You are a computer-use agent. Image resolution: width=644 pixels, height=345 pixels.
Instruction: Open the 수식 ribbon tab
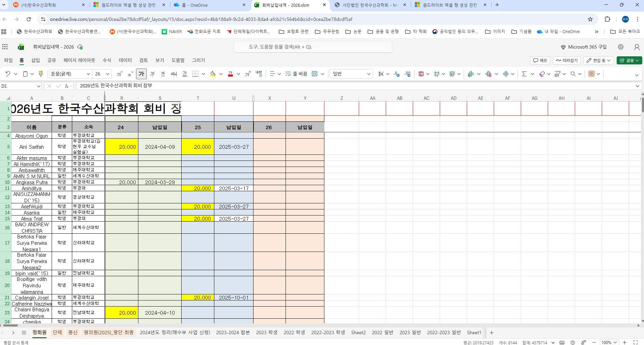[x=107, y=60]
